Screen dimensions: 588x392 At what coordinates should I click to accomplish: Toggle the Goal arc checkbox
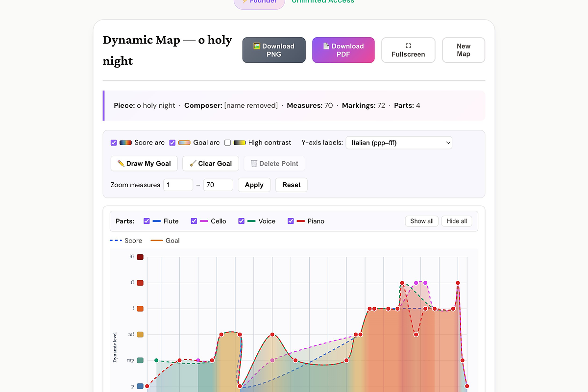[172, 143]
